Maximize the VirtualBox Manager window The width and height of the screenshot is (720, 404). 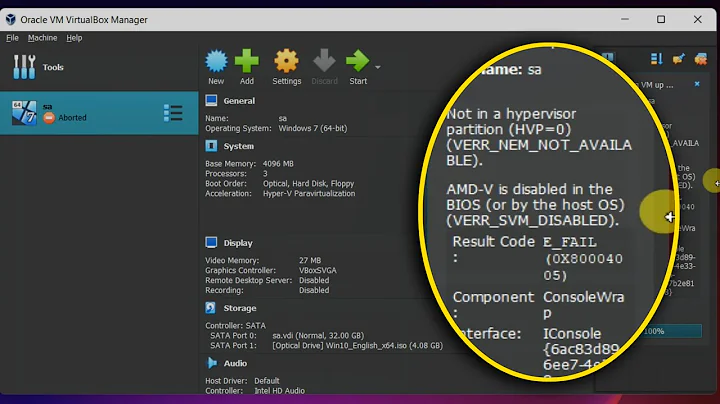[x=661, y=19]
